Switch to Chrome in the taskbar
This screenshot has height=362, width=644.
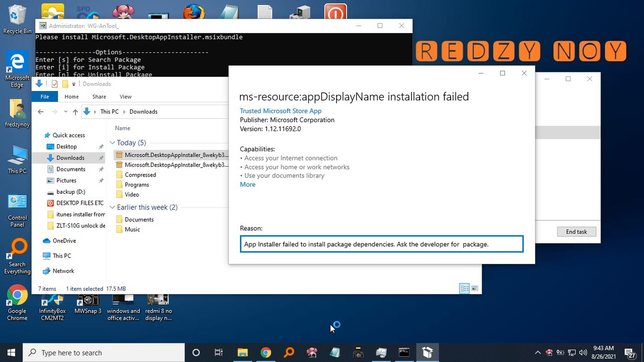coord(266,352)
